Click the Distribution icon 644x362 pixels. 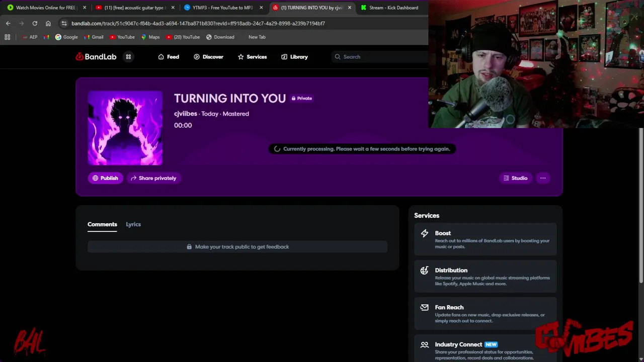[x=425, y=270]
